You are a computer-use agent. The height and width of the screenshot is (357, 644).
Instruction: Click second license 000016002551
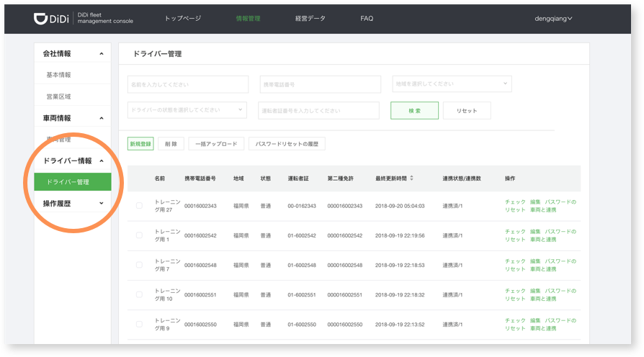[x=345, y=294]
